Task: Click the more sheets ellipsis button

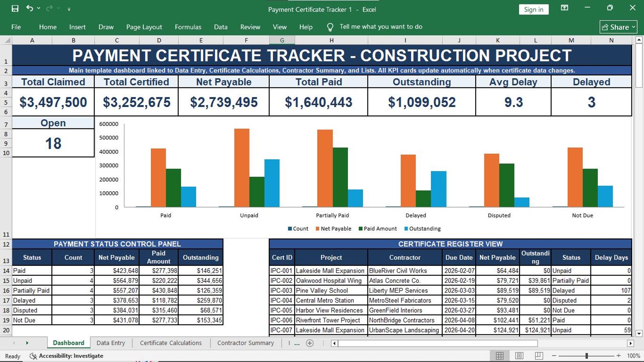Action: tap(297, 343)
